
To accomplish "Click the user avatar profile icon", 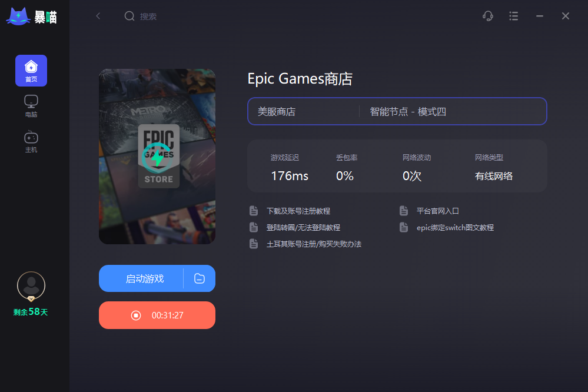I will pos(30,286).
